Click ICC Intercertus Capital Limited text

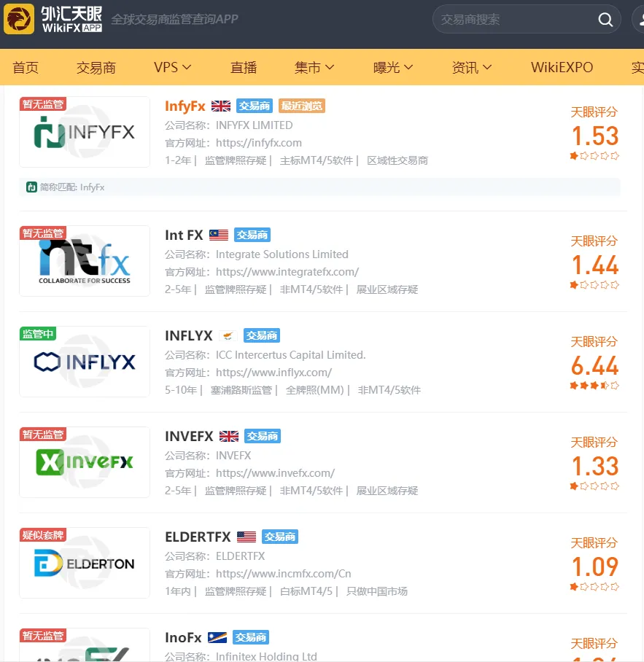tap(290, 354)
